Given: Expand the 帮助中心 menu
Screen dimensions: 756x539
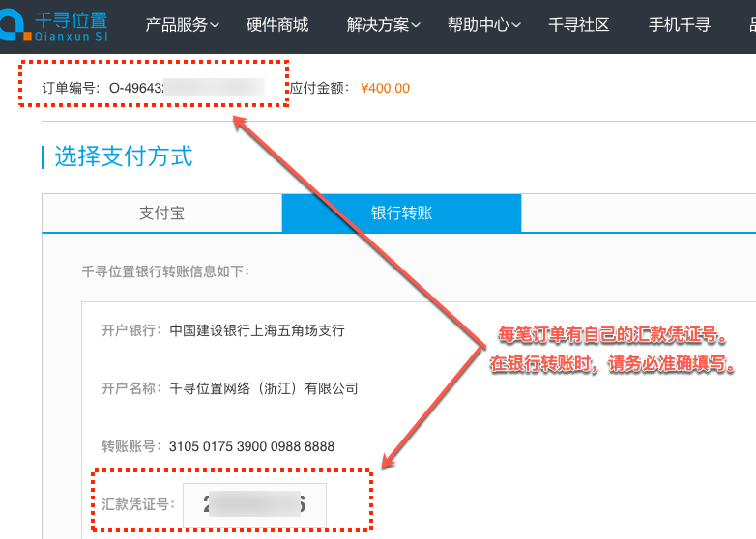Looking at the screenshot, I should click(x=483, y=25).
